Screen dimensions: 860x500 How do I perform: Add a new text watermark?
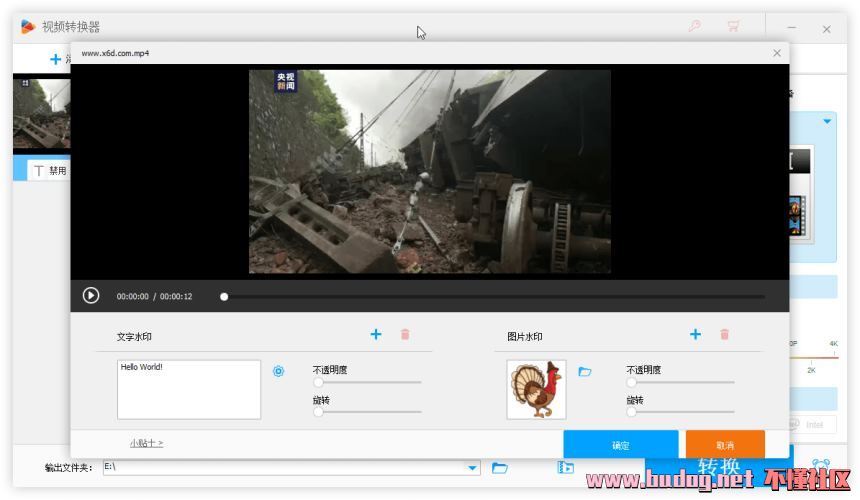tap(376, 334)
